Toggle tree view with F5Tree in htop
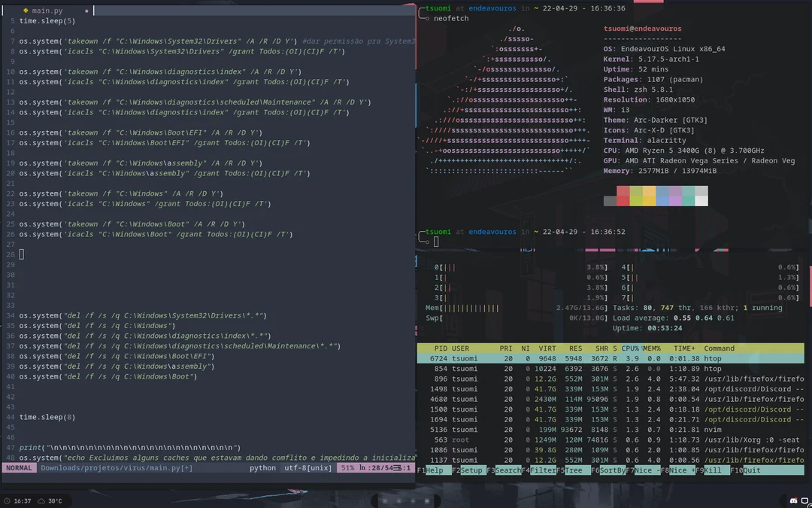The height and width of the screenshot is (508, 812). click(575, 470)
